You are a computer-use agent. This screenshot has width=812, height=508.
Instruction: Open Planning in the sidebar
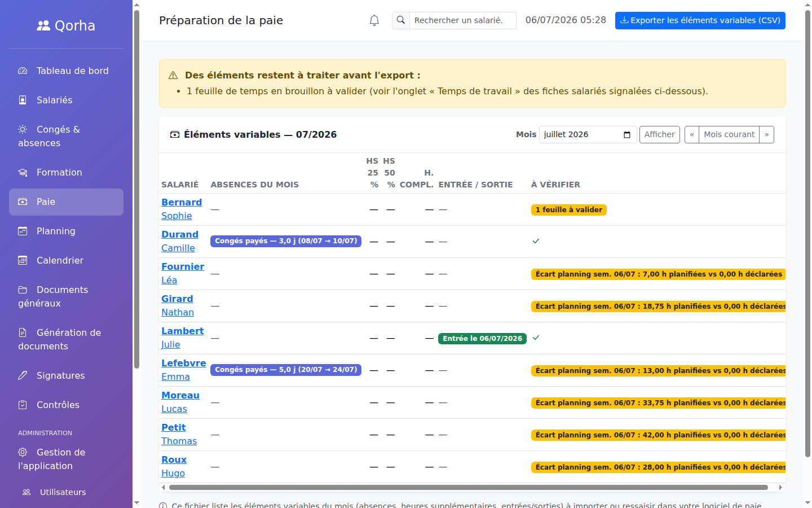coord(66,231)
